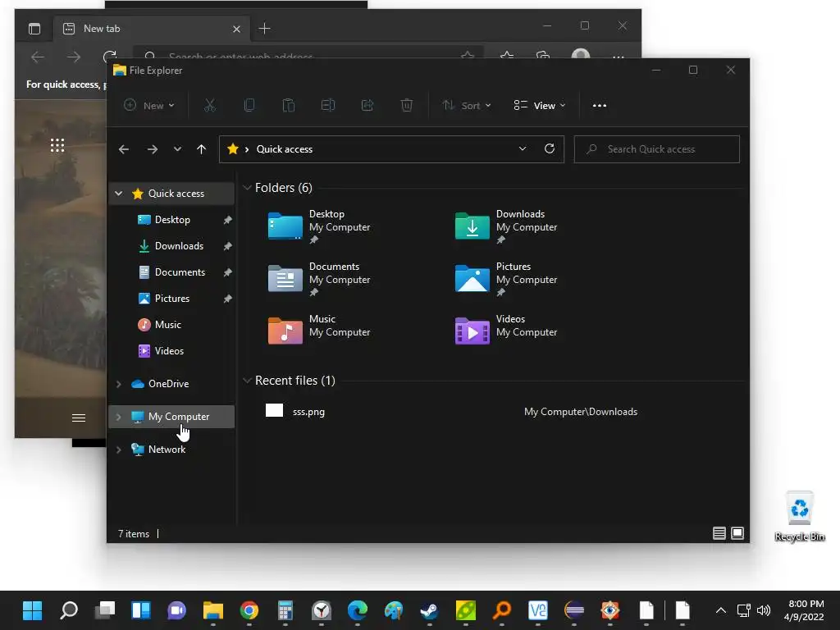Open the apps grid in Edge window
Viewport: 840px width, 630px height.
coord(57,145)
